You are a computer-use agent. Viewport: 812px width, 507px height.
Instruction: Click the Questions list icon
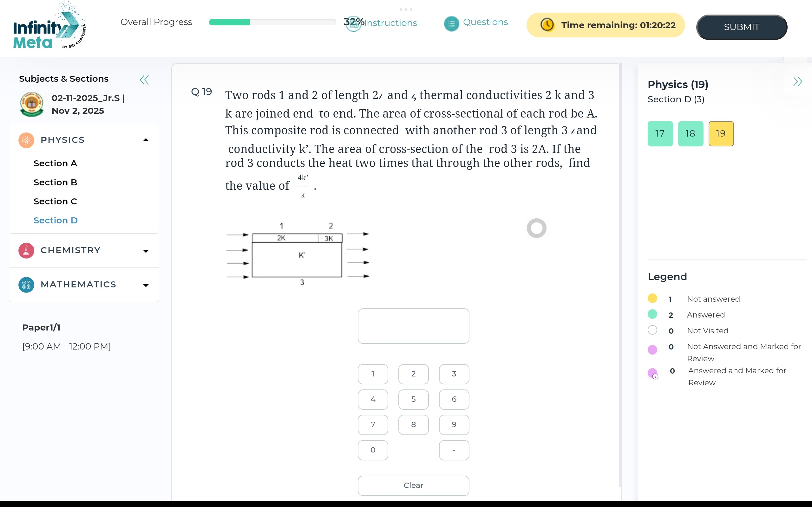point(451,23)
